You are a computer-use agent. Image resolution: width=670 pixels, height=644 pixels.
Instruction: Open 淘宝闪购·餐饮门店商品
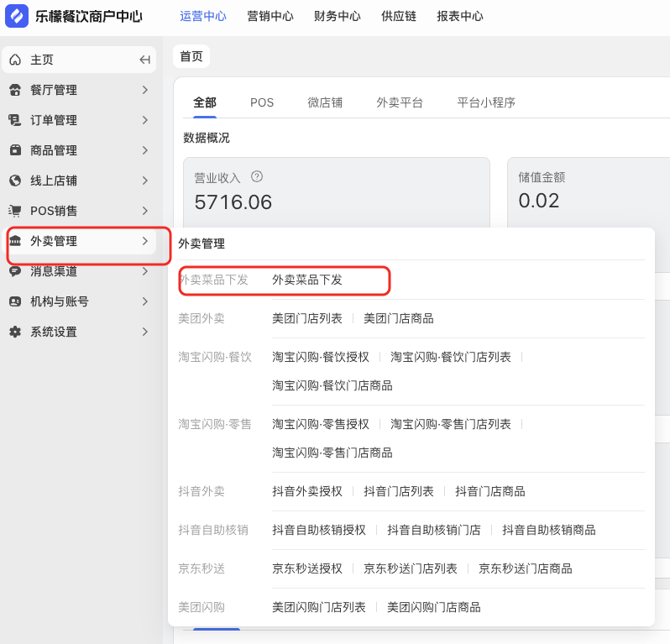tap(332, 385)
